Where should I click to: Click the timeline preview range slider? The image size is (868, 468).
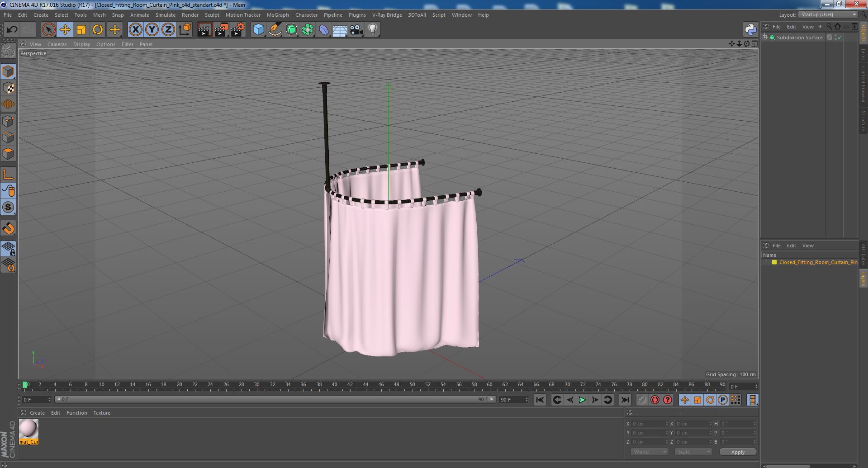pos(275,400)
